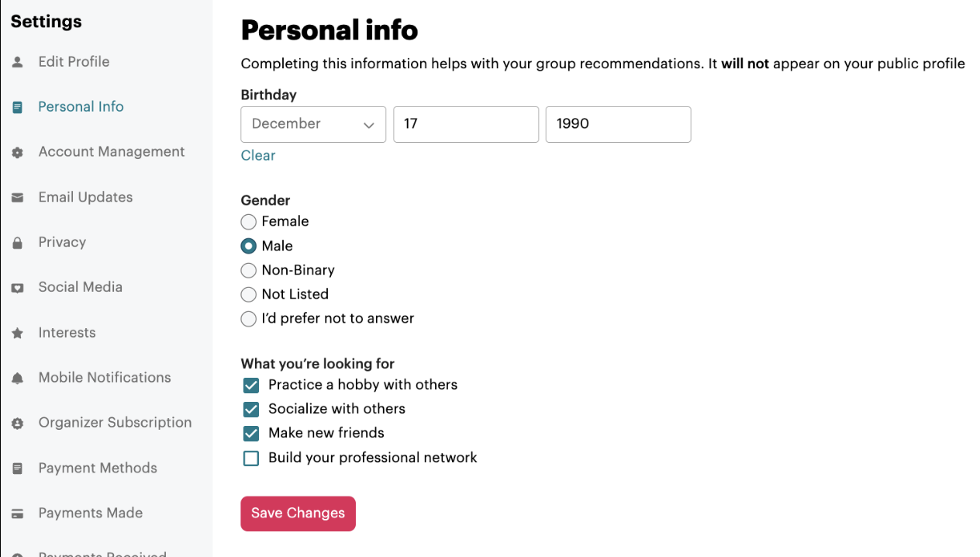Choose the Non-Binary gender option
The image size is (980, 557).
(x=248, y=270)
